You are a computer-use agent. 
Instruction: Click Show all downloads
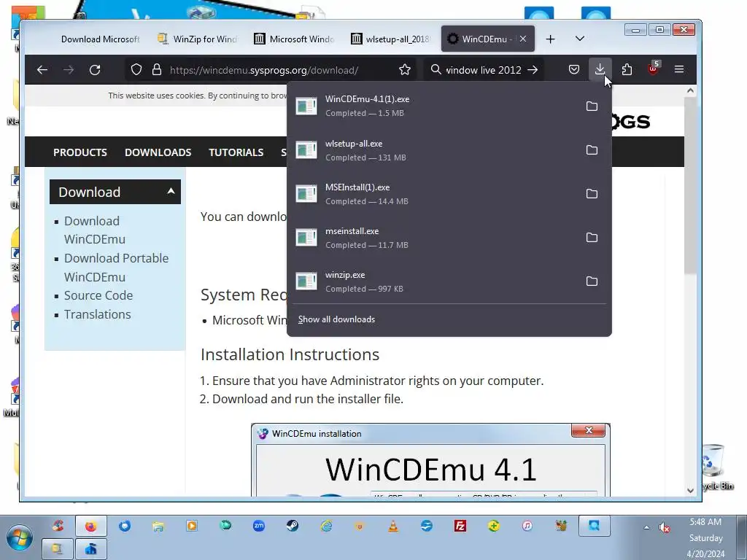click(336, 319)
